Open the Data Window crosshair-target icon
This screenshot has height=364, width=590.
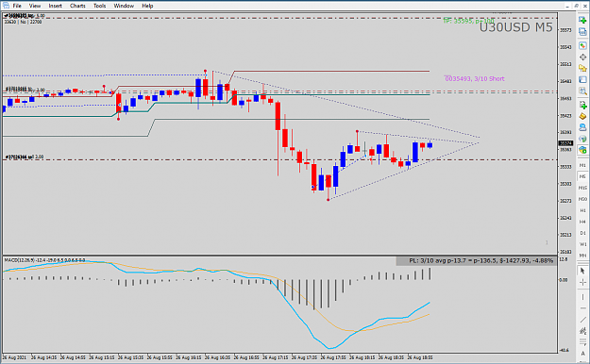tap(582, 58)
